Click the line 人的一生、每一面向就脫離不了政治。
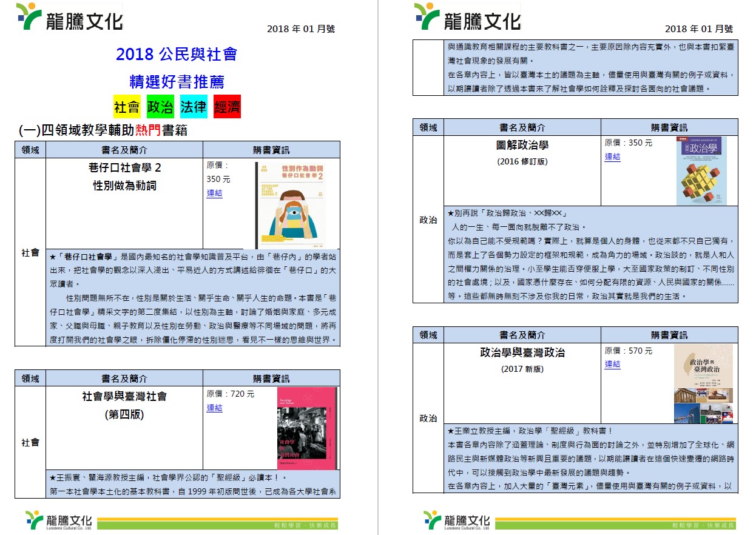 519,227
